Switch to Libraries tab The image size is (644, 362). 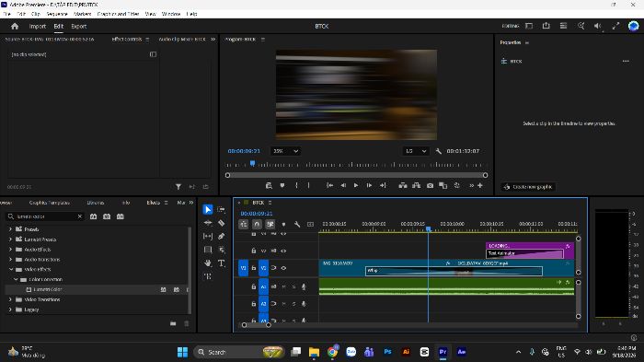click(96, 203)
